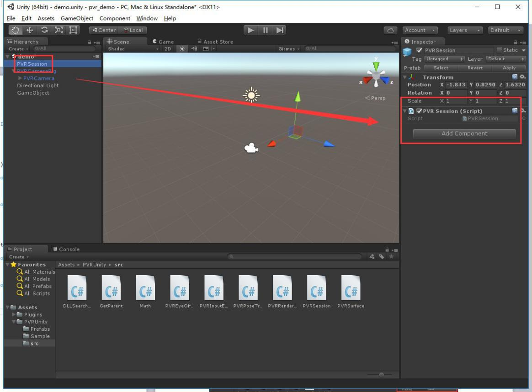
Task: Toggle Center pivot mode
Action: coord(104,30)
